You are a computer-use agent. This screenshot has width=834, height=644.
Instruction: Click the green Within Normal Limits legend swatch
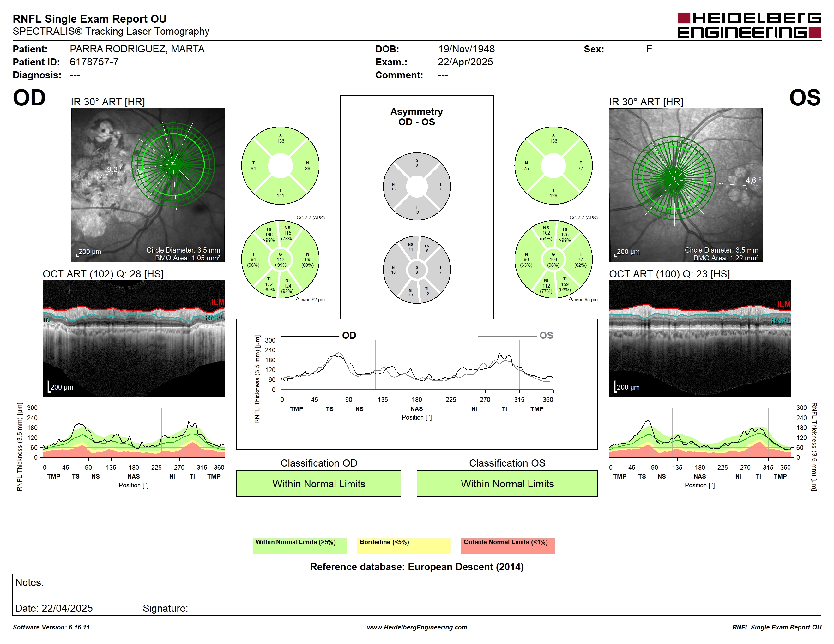[x=300, y=546]
